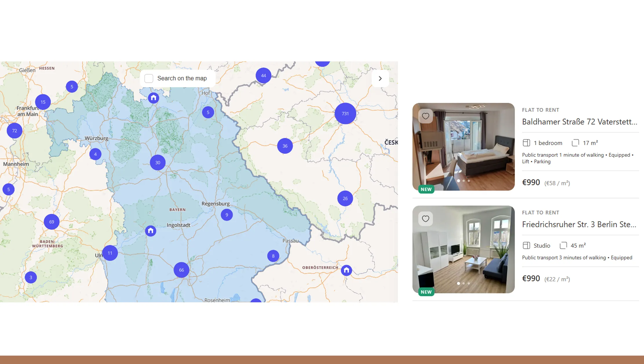Screen dimensions: 644x364
Task: Enable the Search on the map checkbox
Action: click(149, 78)
